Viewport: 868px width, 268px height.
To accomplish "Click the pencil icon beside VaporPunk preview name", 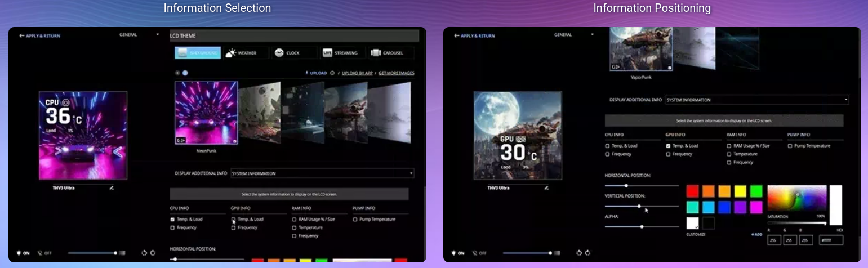I will point(546,188).
